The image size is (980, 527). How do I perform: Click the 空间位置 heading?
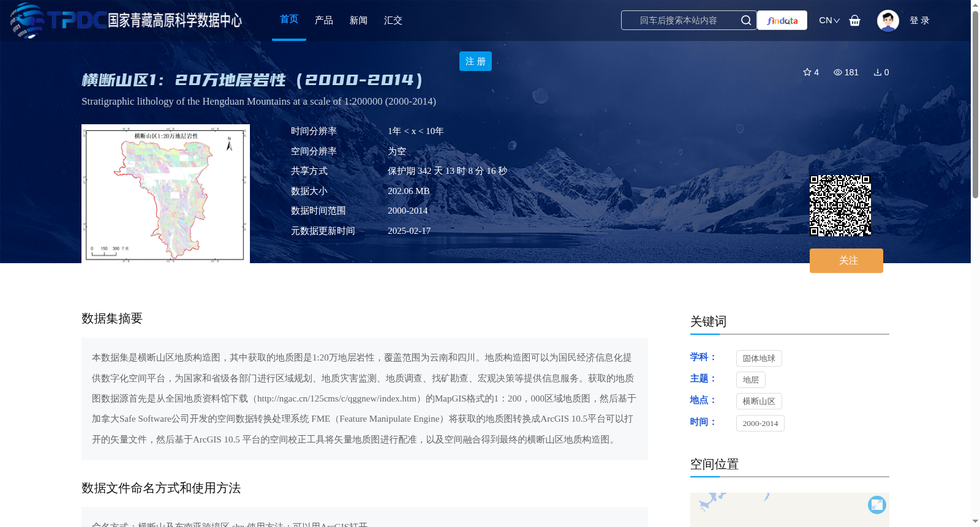(x=714, y=464)
